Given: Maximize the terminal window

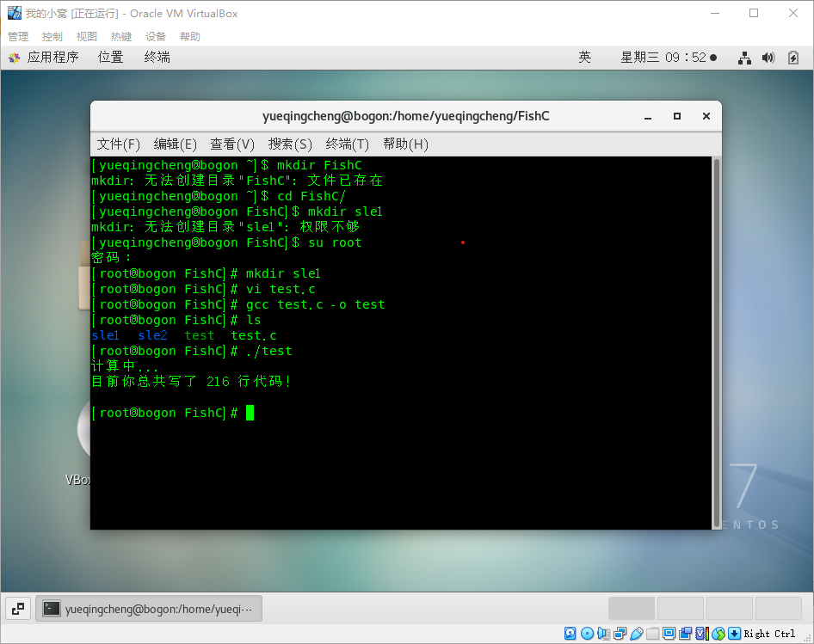Looking at the screenshot, I should click(x=677, y=116).
